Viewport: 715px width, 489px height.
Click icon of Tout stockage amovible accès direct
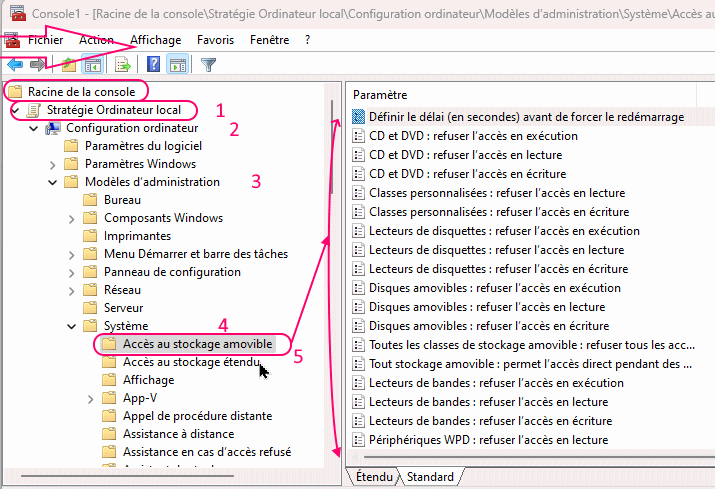pyautogui.click(x=358, y=364)
